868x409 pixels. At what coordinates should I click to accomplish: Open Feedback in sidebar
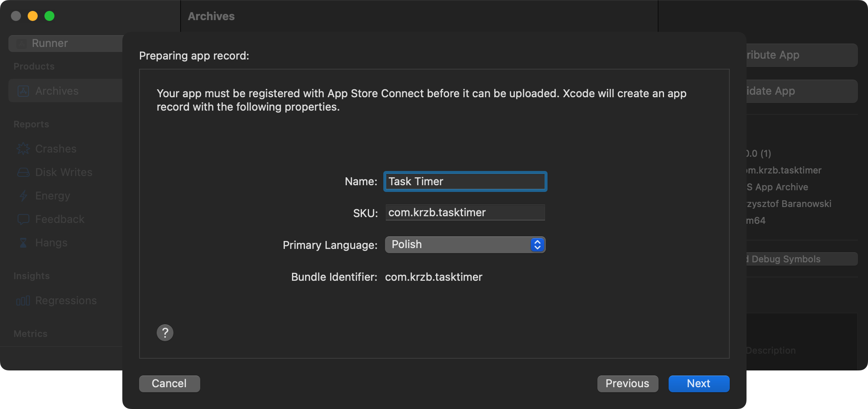[60, 219]
